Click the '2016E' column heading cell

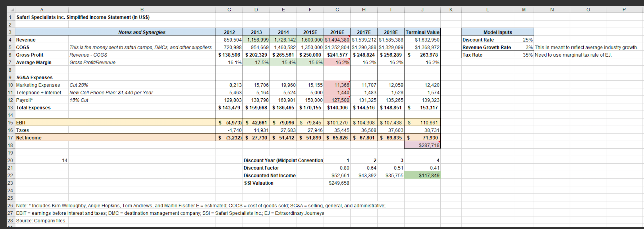337,32
